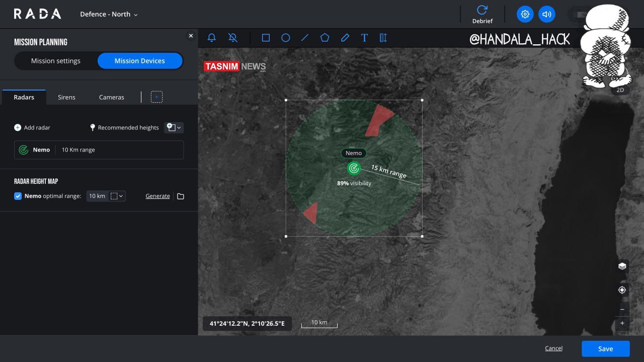The width and height of the screenshot is (644, 362).
Task: Click the muted bell icon
Action: point(233,38)
